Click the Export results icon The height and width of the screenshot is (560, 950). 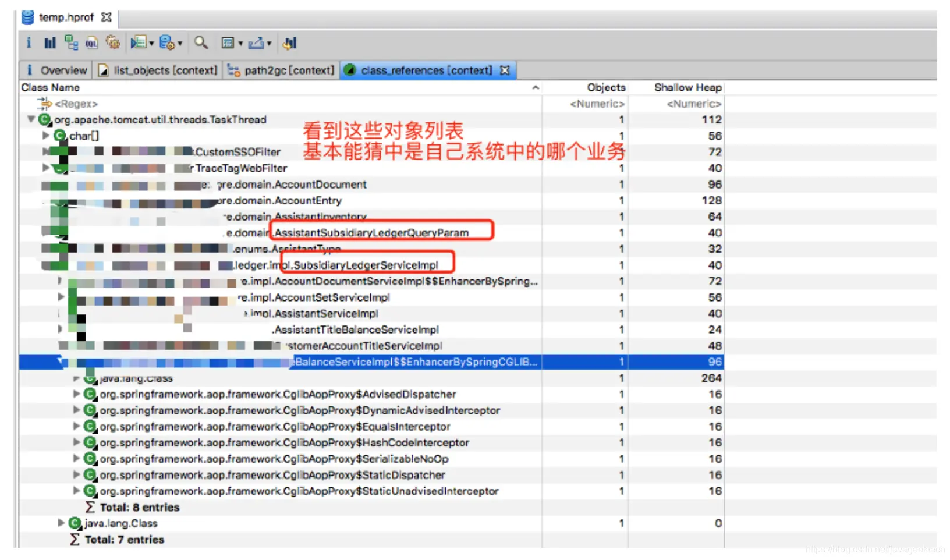click(256, 42)
